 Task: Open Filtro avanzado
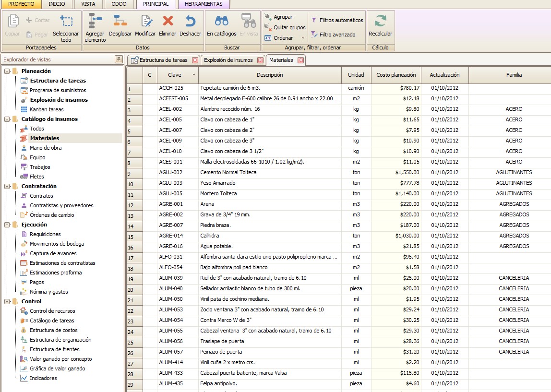point(333,35)
